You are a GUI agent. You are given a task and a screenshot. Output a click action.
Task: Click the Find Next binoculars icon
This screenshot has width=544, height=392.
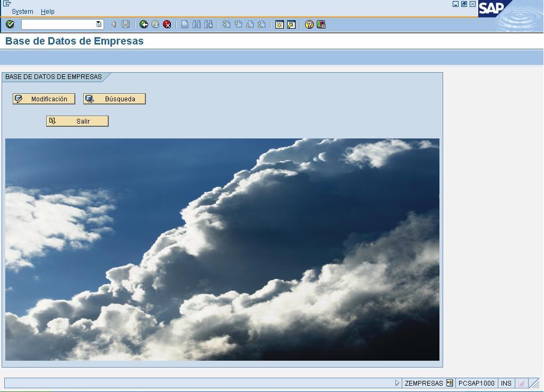tap(209, 24)
